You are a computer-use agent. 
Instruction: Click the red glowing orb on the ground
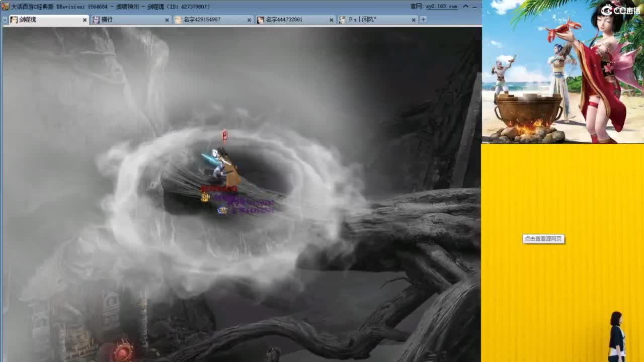[123, 351]
